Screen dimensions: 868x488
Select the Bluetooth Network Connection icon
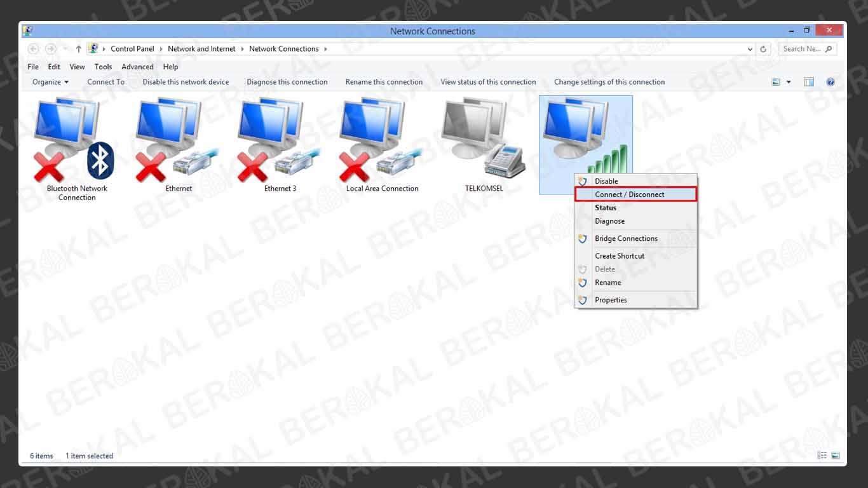(75, 140)
